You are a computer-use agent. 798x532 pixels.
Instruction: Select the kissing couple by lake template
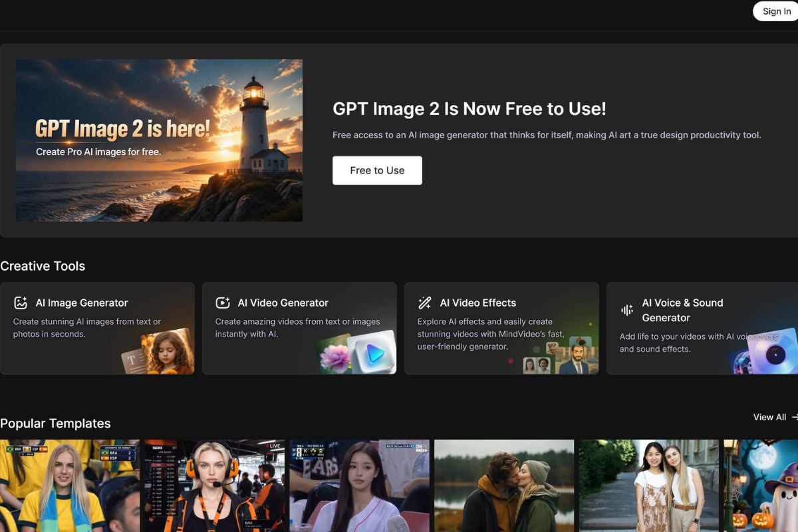(x=504, y=485)
